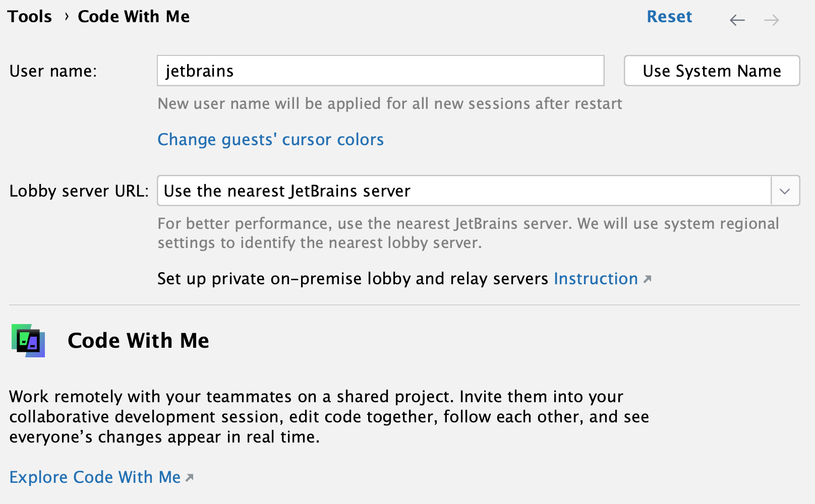Screen dimensions: 815x504
Task: Go forward using the right arrow
Action: click(x=771, y=20)
